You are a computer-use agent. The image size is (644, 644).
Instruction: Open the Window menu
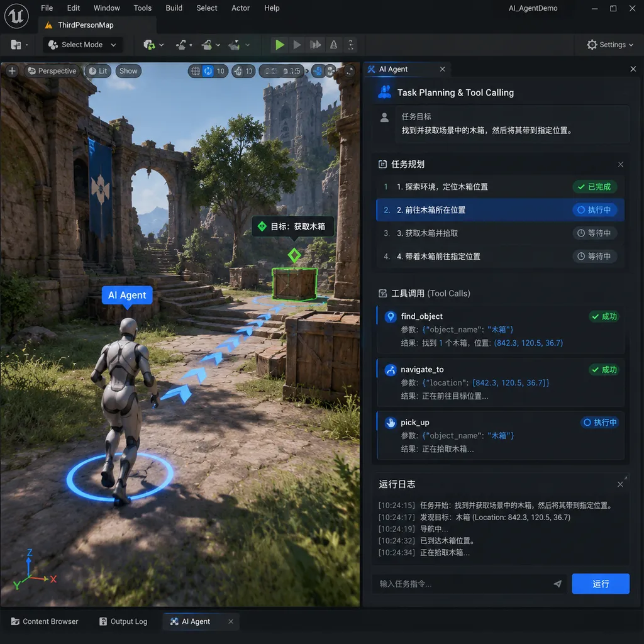tap(107, 8)
